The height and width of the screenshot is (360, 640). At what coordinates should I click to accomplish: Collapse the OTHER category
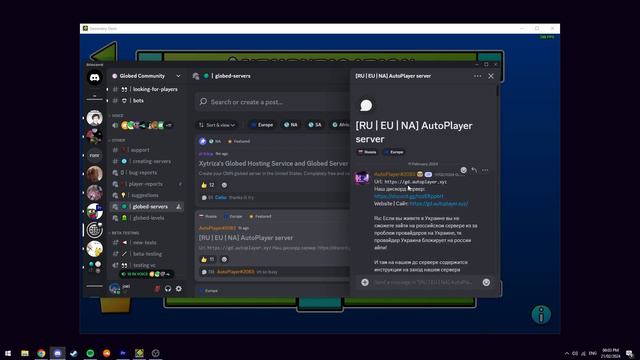tap(117, 140)
